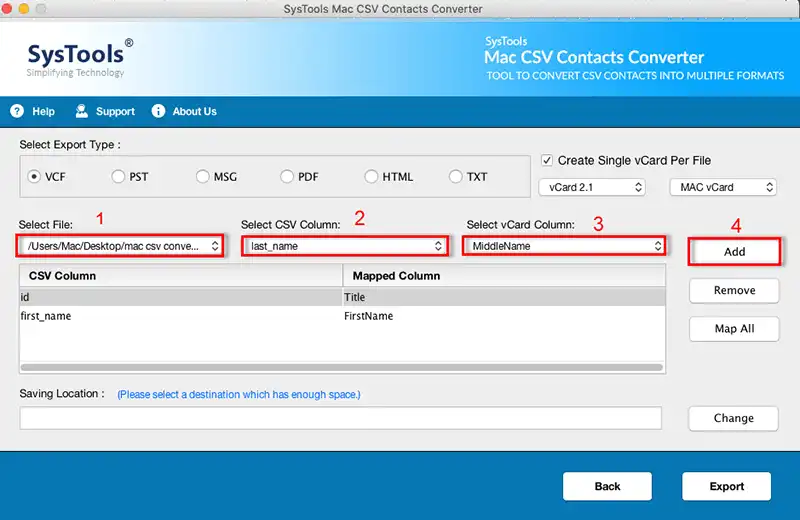800x520 pixels.
Task: Click the About Us info icon
Action: (158, 111)
